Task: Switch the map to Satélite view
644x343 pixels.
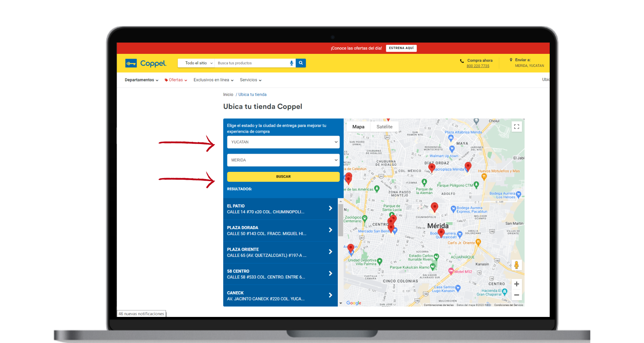Action: (384, 127)
